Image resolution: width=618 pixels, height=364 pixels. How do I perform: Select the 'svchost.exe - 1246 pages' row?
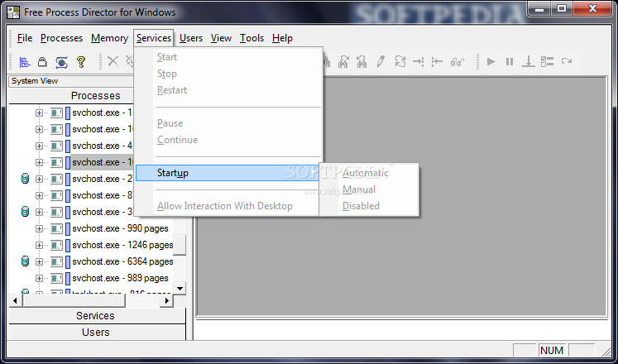pos(122,245)
